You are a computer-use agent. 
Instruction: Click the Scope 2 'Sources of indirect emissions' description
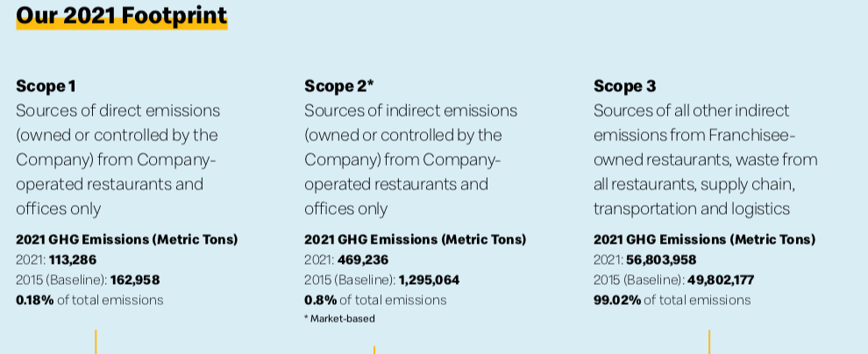(x=410, y=159)
